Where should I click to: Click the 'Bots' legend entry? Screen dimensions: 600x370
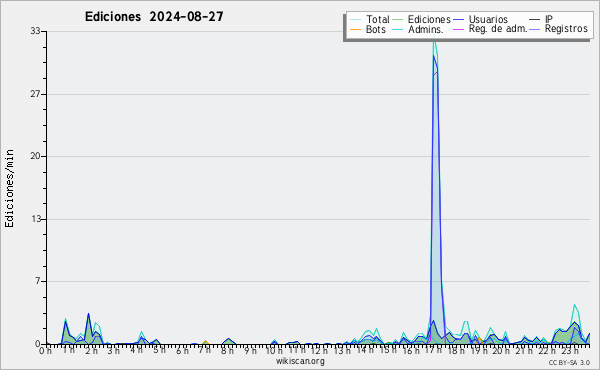point(376,29)
